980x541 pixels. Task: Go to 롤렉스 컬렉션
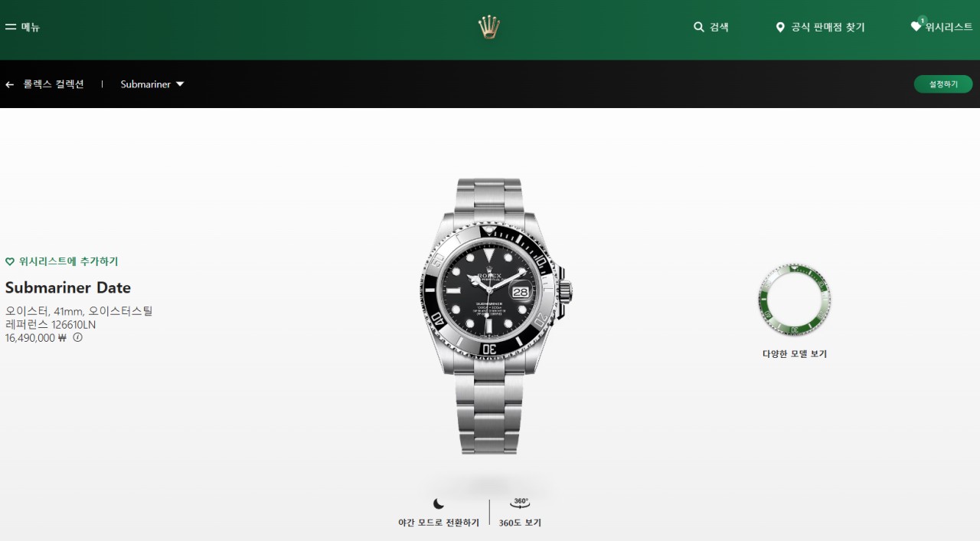(53, 84)
